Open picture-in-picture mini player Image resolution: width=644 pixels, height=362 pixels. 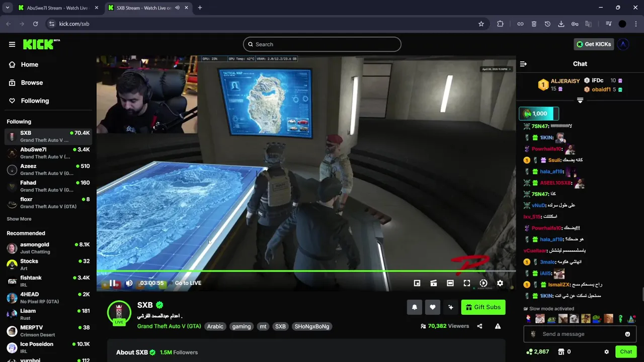pos(417,283)
